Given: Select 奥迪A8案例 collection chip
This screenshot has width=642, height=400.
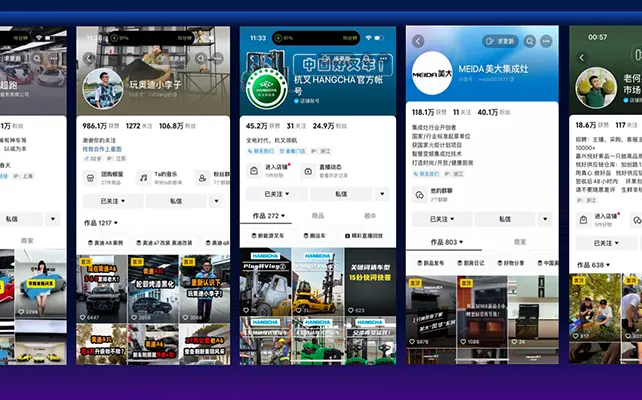Looking at the screenshot, I should tap(106, 243).
